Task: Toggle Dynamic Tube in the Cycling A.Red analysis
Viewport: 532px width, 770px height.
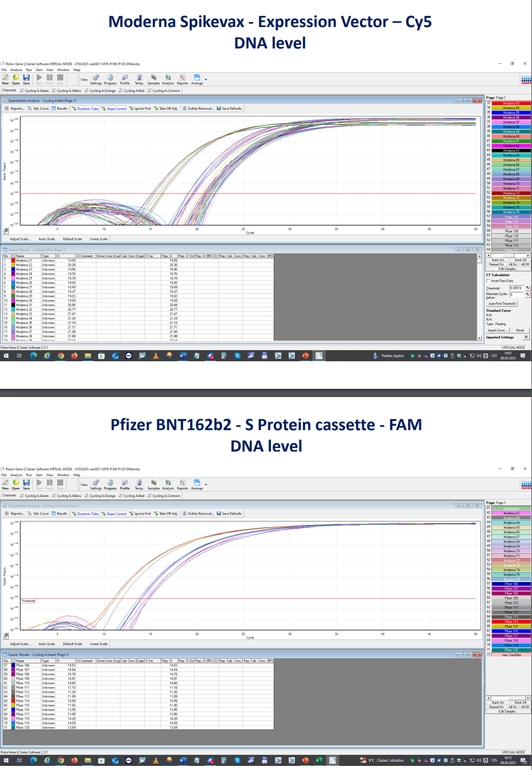Action: [85, 109]
